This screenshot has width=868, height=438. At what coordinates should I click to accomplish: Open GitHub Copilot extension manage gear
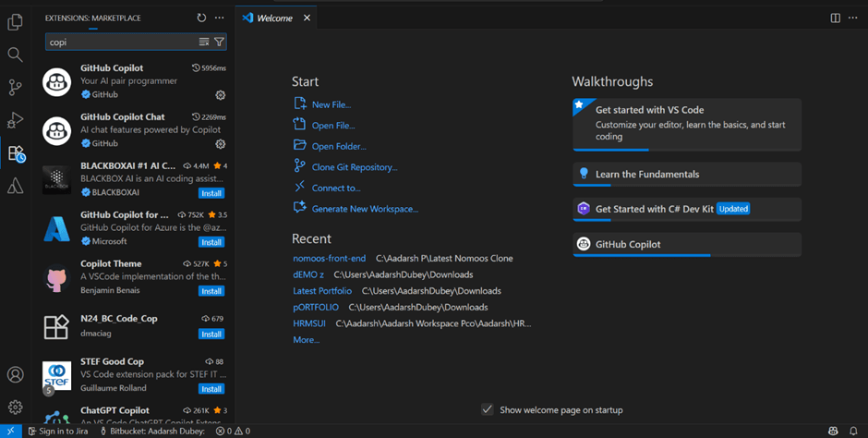[220, 95]
